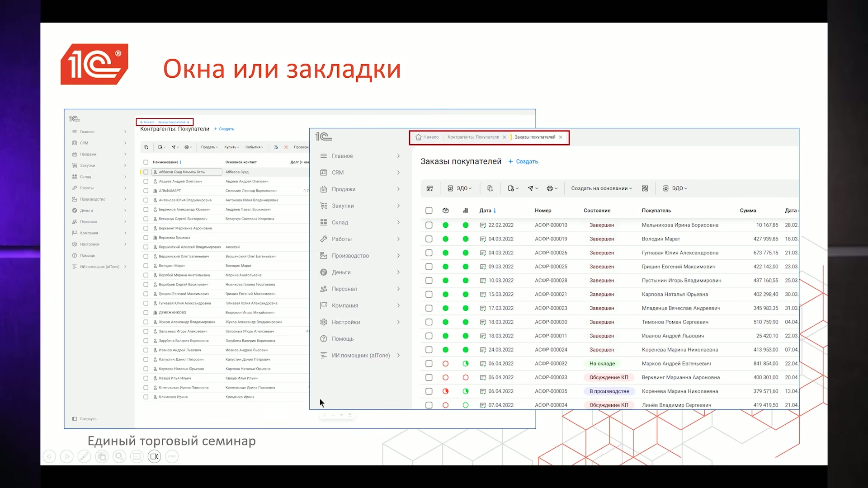Click Свернуть collapse icon in back window

(75, 419)
